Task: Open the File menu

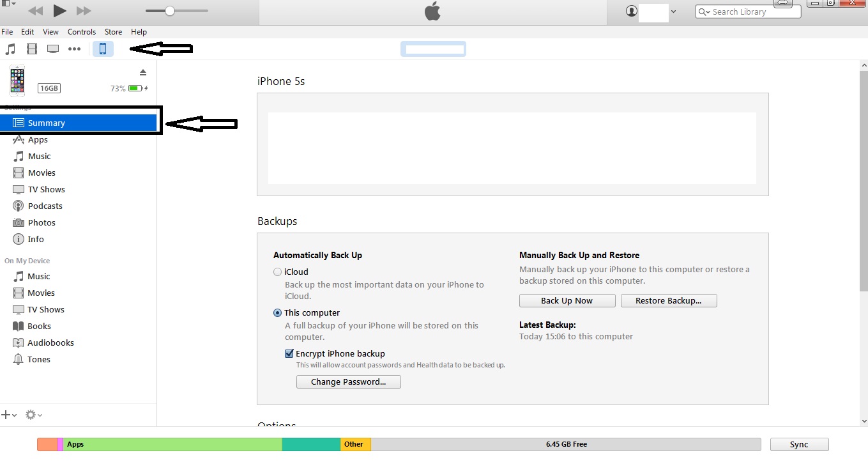Action: click(x=7, y=32)
